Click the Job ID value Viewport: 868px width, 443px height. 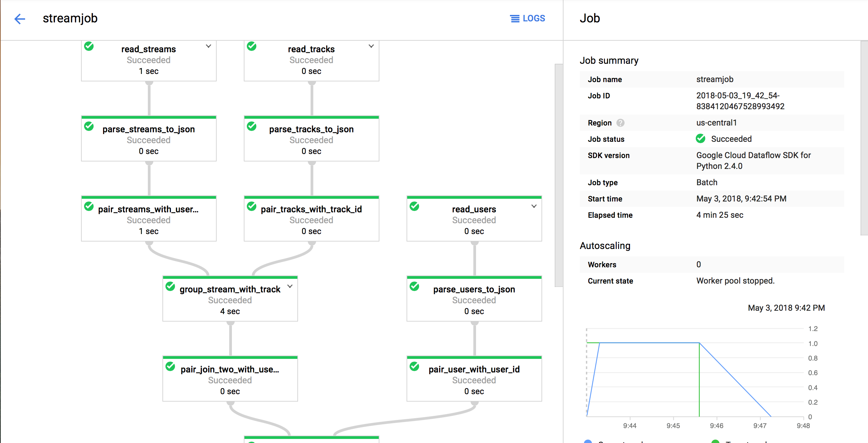[740, 101]
